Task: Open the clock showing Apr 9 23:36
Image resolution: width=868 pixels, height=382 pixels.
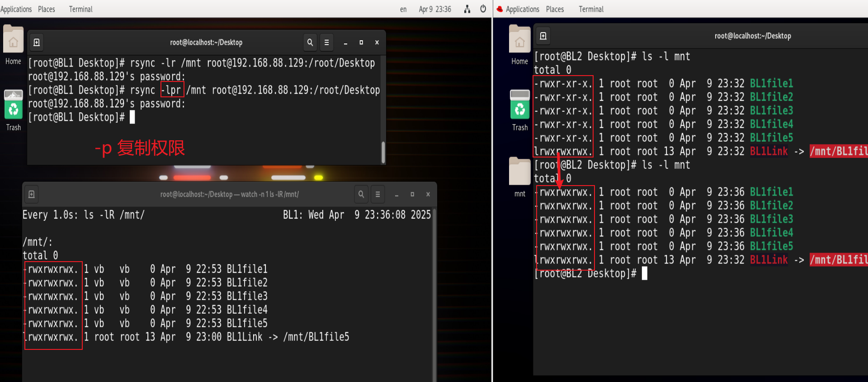Action: click(435, 9)
